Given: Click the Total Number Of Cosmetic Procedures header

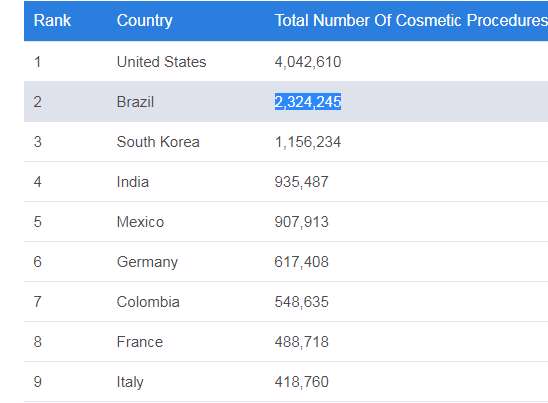Looking at the screenshot, I should click(x=411, y=20).
